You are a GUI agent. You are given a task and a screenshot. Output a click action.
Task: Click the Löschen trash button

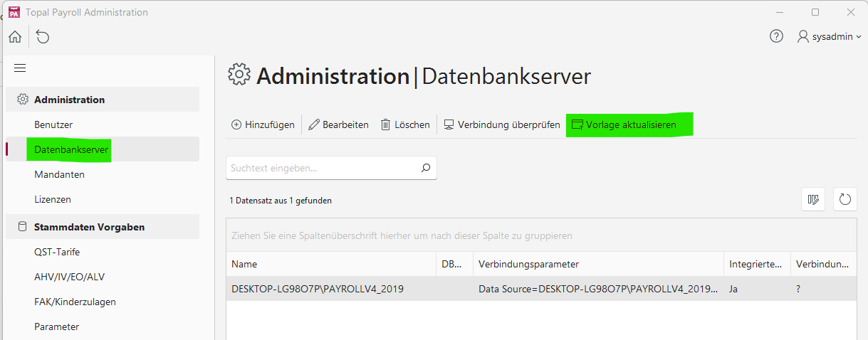tap(405, 124)
